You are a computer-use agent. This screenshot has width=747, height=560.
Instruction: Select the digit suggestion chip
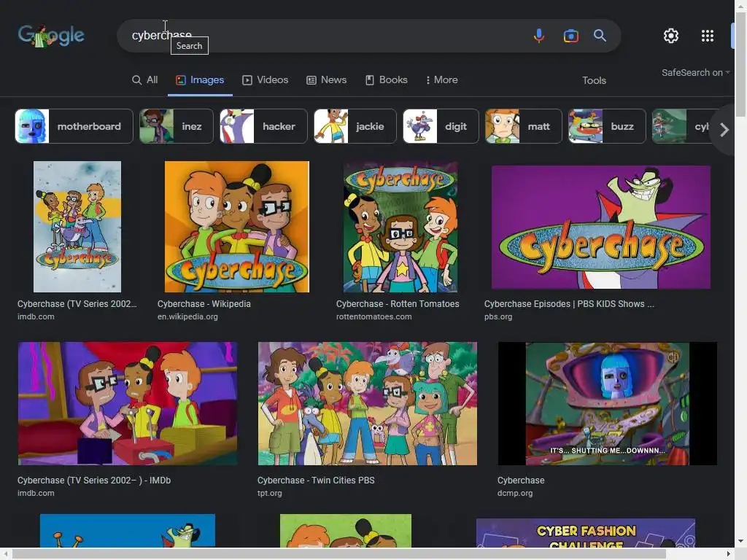pos(441,126)
